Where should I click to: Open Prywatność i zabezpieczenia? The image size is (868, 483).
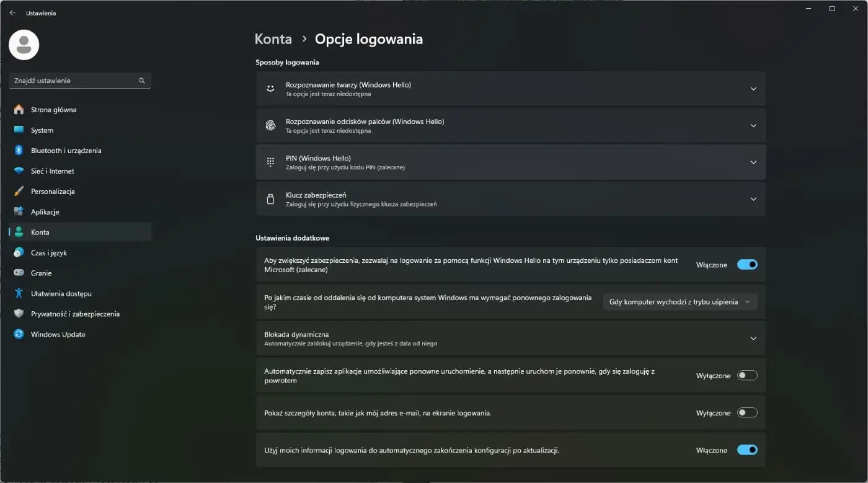tap(80, 314)
